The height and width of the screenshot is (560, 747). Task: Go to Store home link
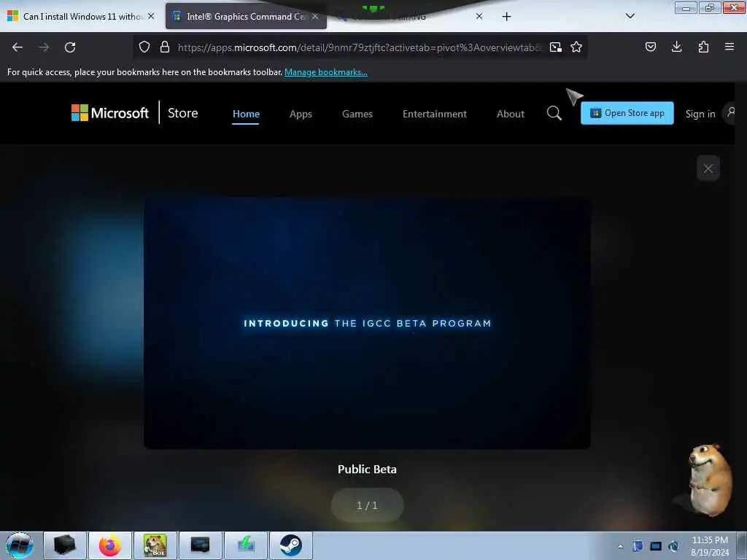pyautogui.click(x=182, y=113)
